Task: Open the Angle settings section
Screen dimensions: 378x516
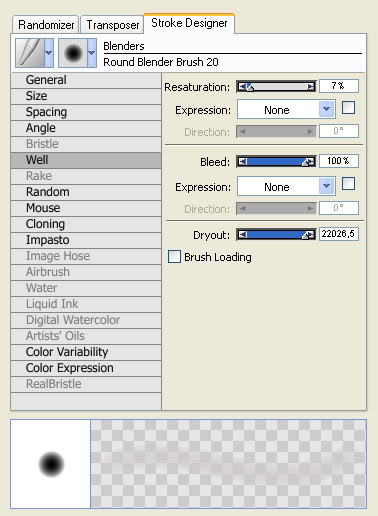Action: tap(86, 128)
